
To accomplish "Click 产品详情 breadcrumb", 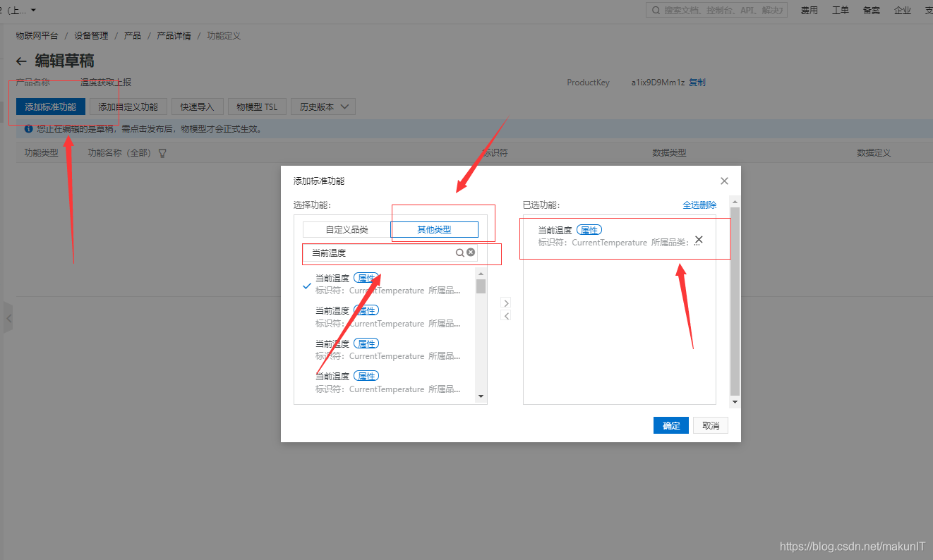I will pyautogui.click(x=174, y=36).
